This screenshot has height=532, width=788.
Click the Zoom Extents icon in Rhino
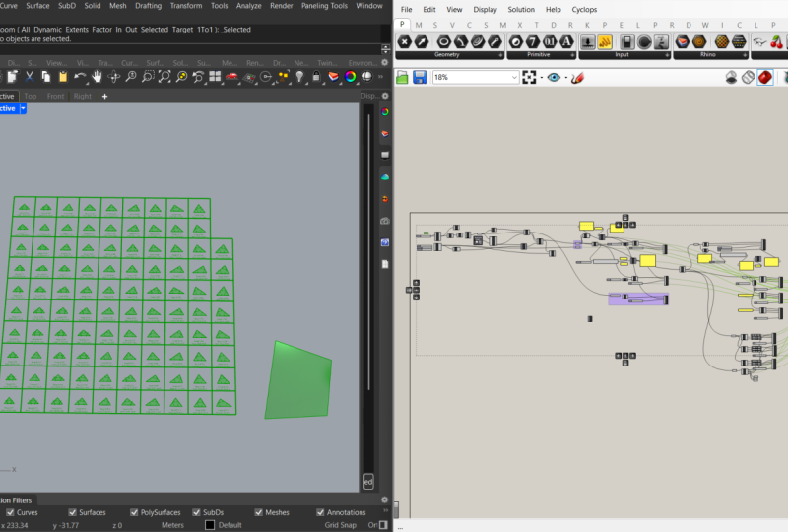click(x=164, y=77)
